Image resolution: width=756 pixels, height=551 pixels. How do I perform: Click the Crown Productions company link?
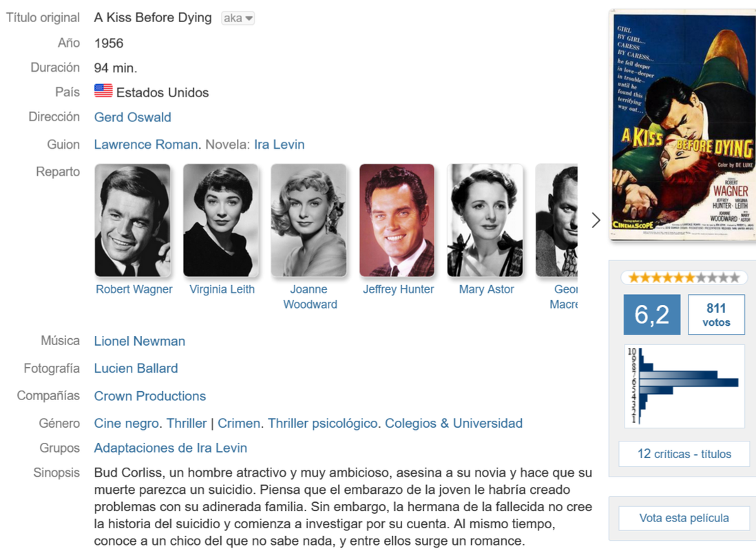point(150,396)
